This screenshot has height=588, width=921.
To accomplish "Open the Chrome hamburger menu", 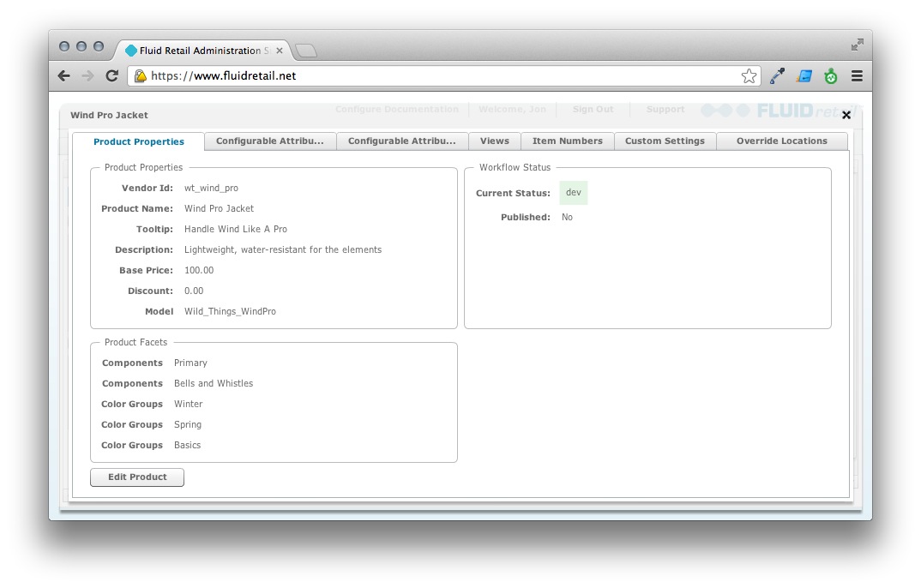I will pos(857,75).
